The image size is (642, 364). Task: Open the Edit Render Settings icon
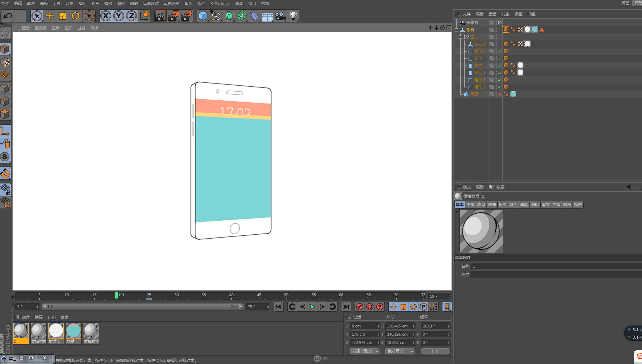(186, 16)
